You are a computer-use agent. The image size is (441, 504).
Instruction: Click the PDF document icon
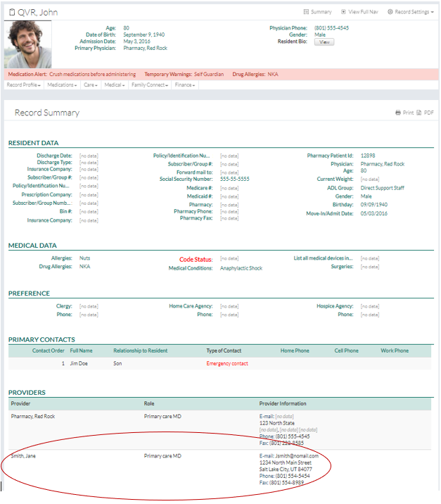coord(419,113)
